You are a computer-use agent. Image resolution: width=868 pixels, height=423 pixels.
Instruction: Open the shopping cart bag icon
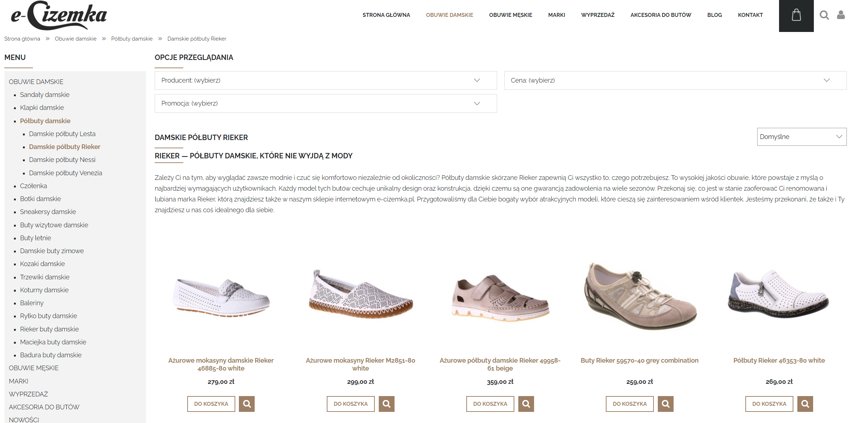(796, 15)
